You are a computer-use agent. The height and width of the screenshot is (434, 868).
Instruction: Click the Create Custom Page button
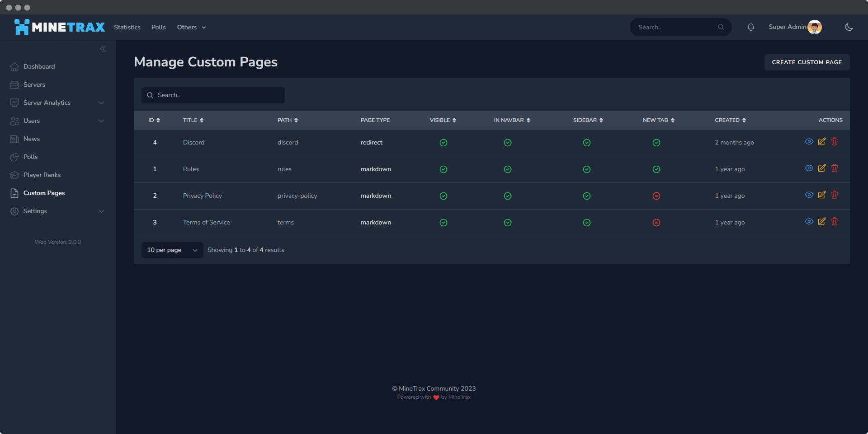[807, 62]
